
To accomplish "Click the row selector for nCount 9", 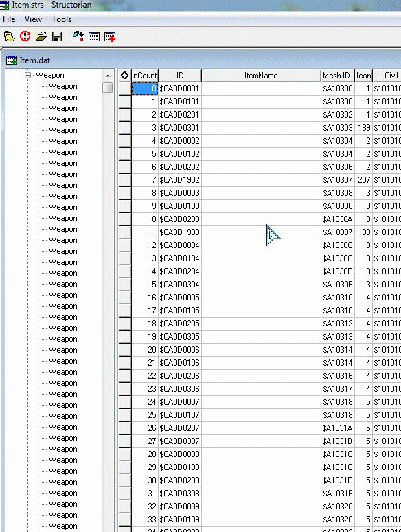I will pos(125,206).
